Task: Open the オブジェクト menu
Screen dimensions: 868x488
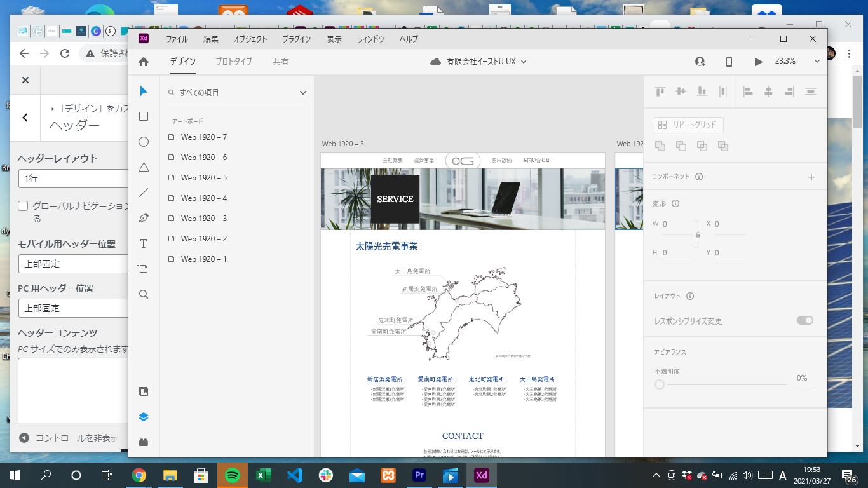Action: pyautogui.click(x=250, y=39)
